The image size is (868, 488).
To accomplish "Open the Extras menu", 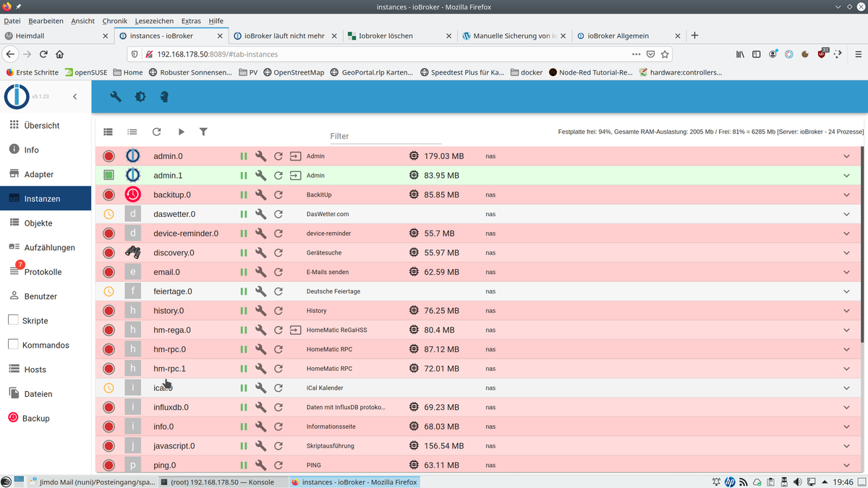I will pos(191,21).
